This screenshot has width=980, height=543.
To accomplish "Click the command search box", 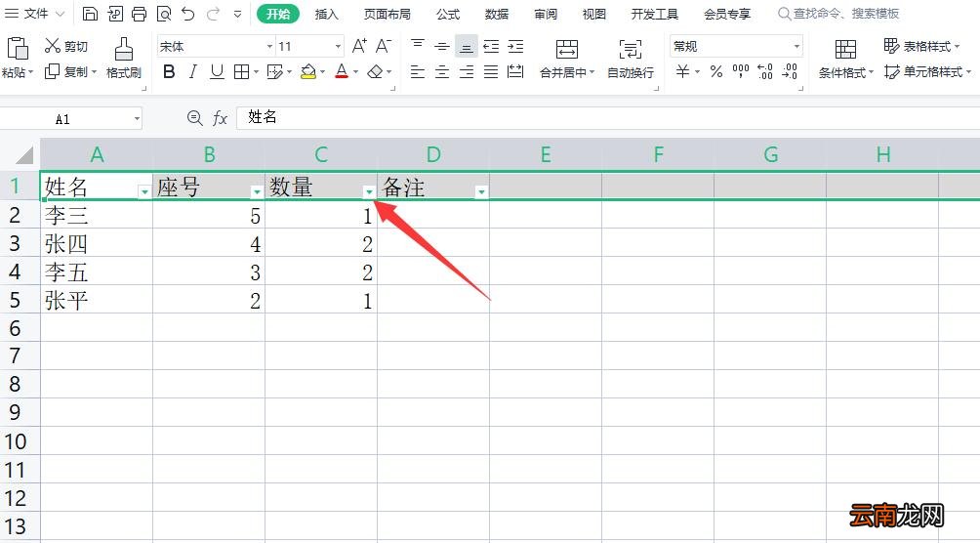I will [838, 13].
